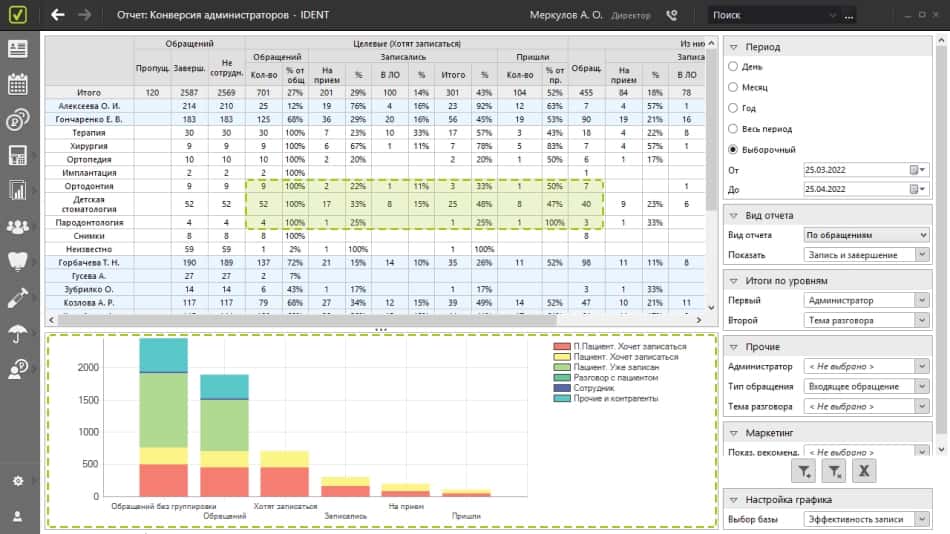Open the patients group icon
Image resolution: width=950 pixels, height=534 pixels.
pos(17,227)
